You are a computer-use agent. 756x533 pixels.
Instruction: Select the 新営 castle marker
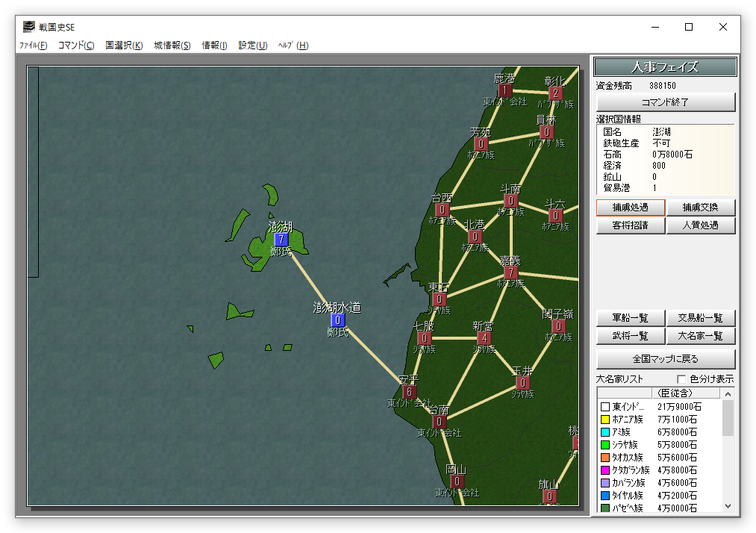(484, 338)
